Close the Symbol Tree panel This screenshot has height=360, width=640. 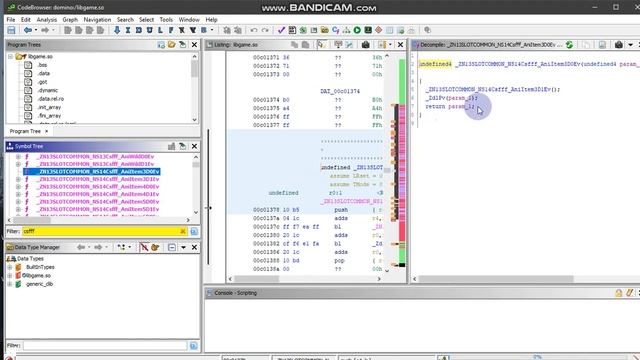coord(194,146)
